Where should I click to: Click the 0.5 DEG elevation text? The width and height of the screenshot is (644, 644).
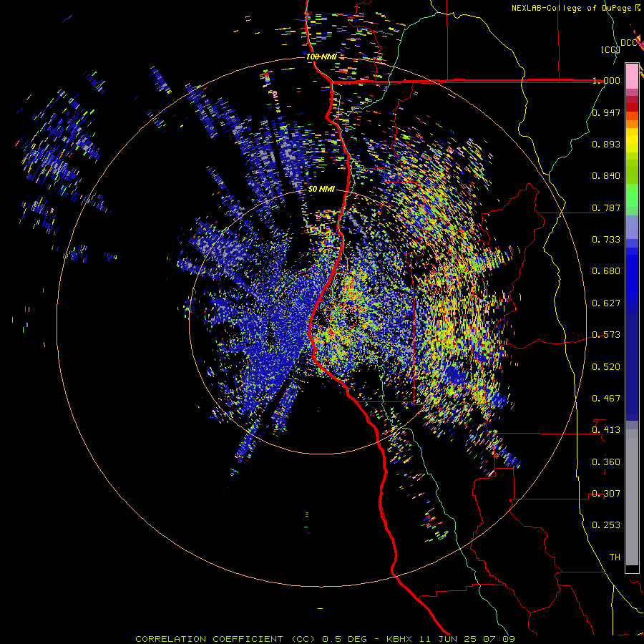click(x=344, y=639)
